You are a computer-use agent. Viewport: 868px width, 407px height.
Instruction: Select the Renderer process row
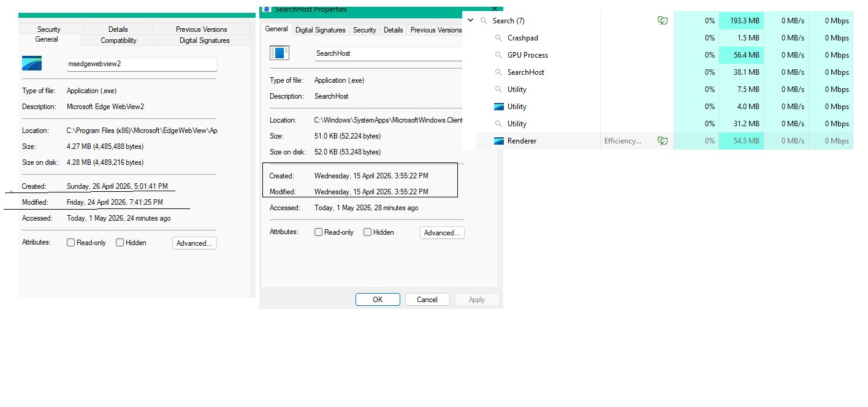664,141
